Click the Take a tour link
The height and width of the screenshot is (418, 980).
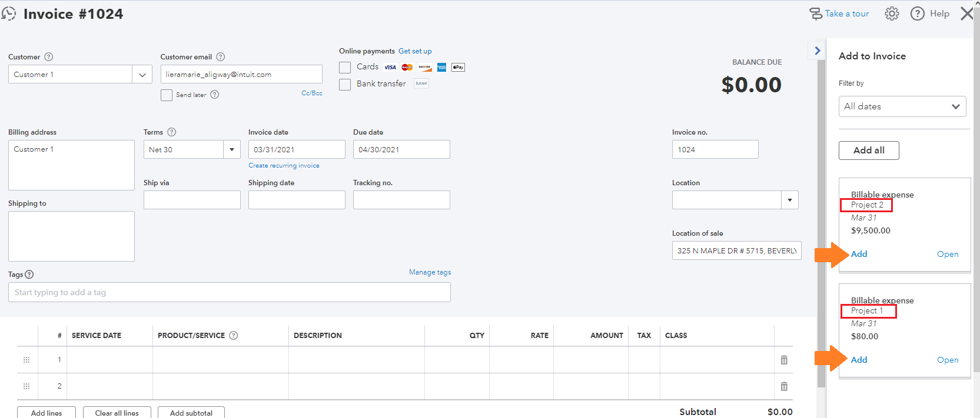point(847,14)
